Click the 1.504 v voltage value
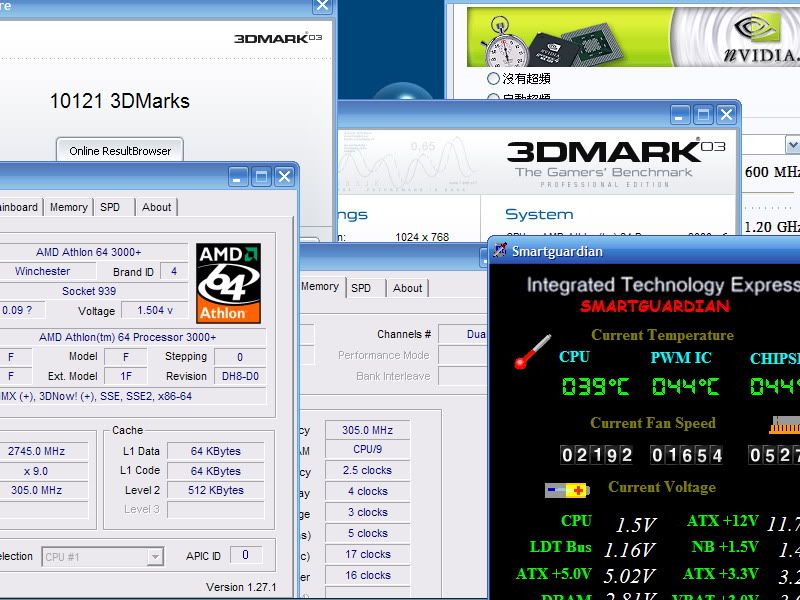 [155, 310]
